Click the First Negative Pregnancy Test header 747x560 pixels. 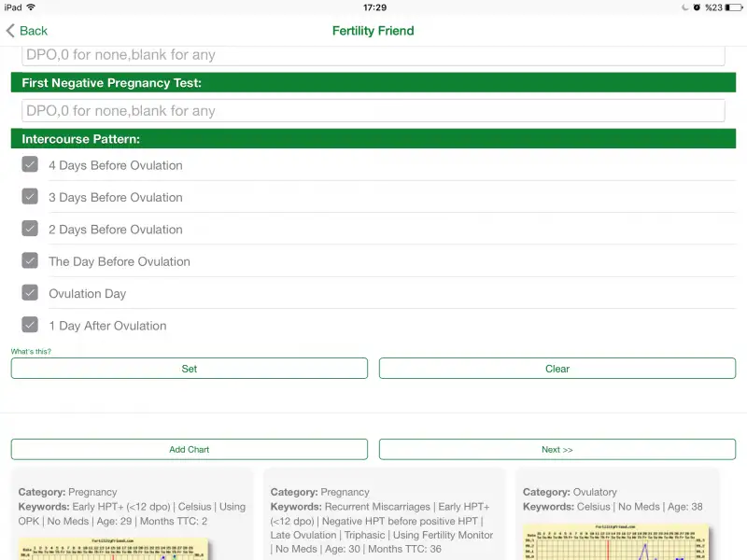pyautogui.click(x=373, y=83)
